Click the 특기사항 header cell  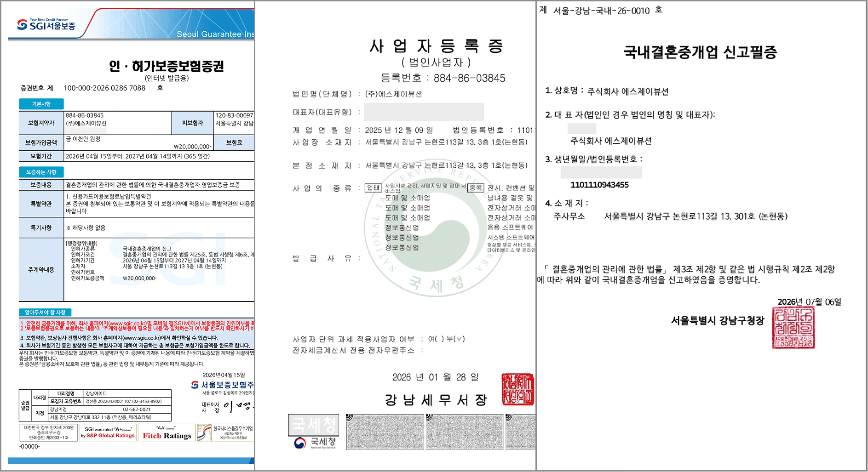coord(41,227)
